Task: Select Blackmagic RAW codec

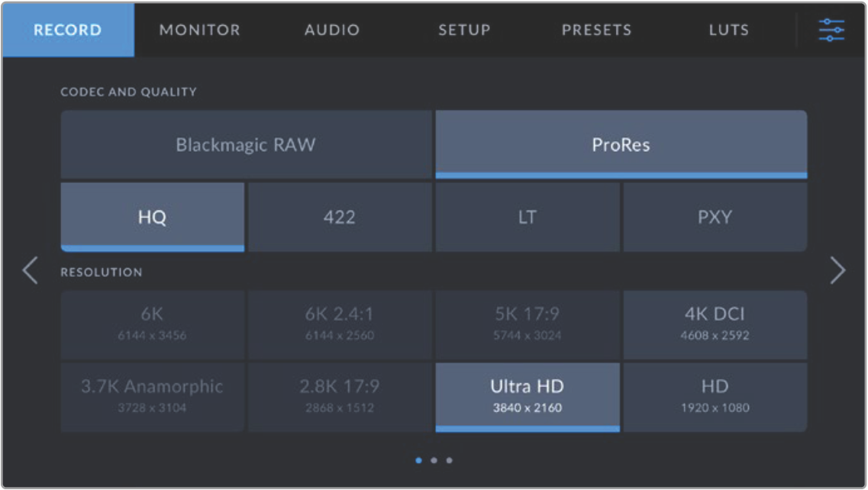Action: (246, 145)
